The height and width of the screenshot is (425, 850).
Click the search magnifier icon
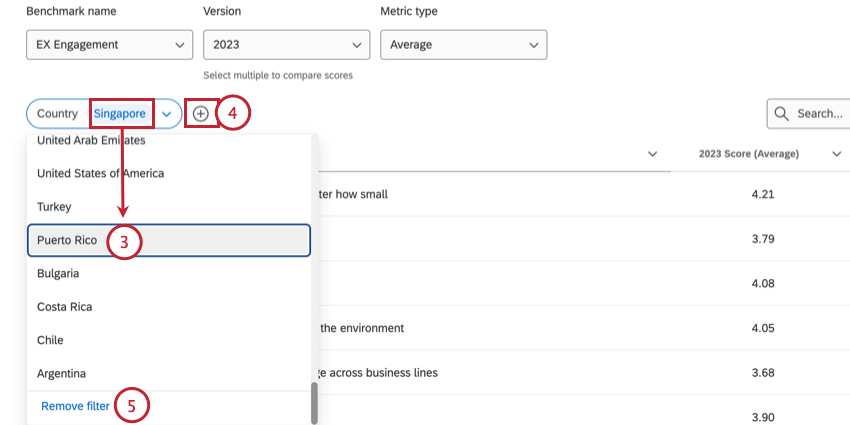click(x=781, y=114)
